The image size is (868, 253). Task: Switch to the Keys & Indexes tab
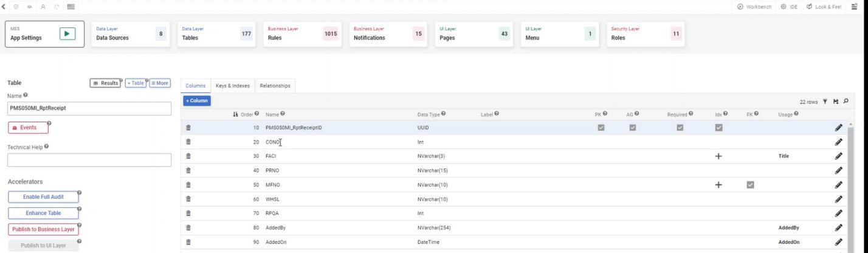pyautogui.click(x=232, y=86)
